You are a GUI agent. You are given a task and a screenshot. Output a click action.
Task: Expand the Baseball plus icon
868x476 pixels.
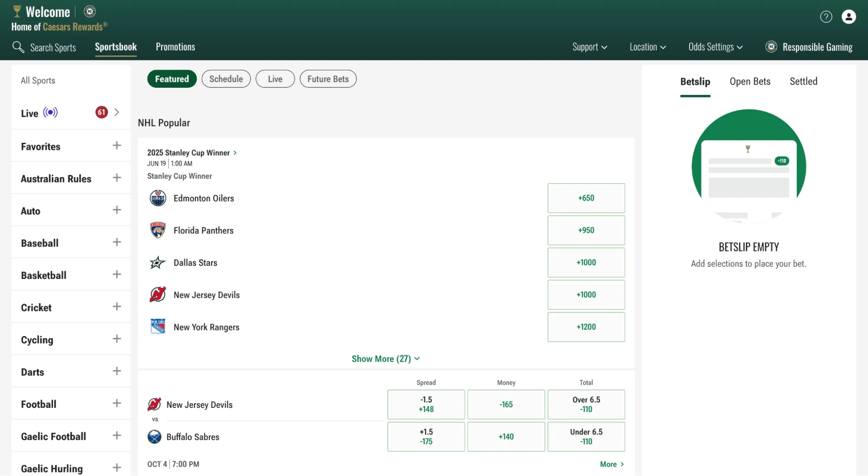pyautogui.click(x=117, y=242)
